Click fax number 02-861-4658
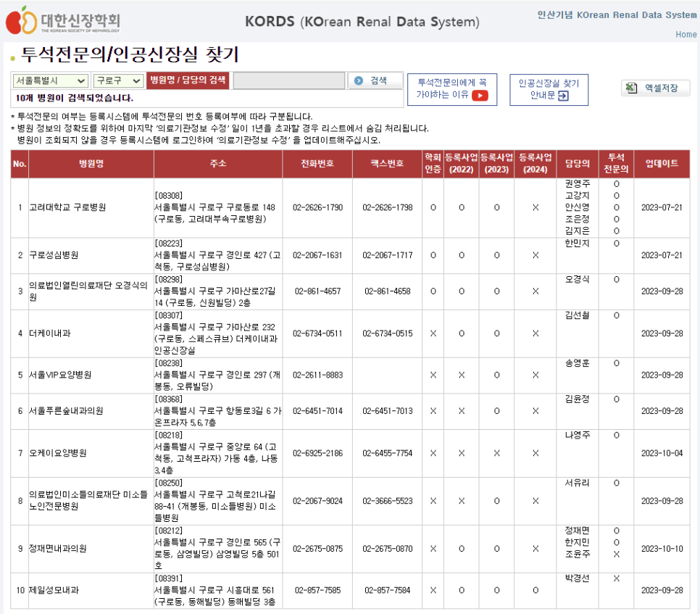700x614 pixels. tap(388, 291)
